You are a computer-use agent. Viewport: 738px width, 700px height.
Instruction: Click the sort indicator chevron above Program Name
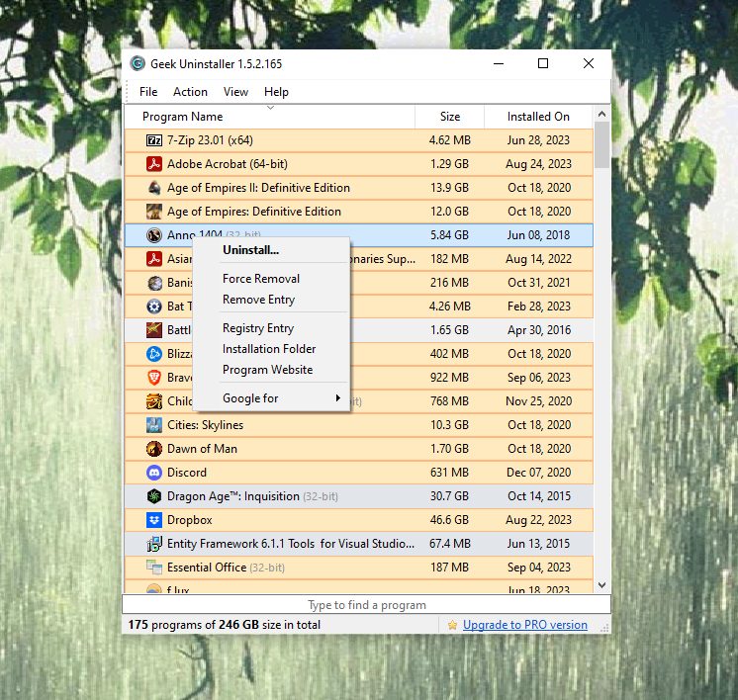[271, 108]
